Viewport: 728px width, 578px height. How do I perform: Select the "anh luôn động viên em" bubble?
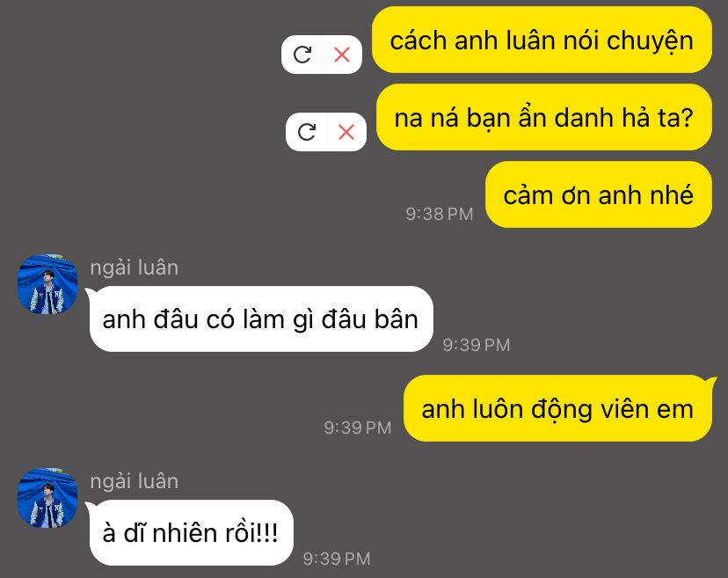coord(559,408)
